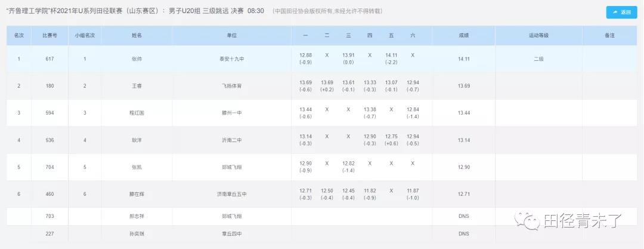
Task: Click the 12.71 value in the 成绩 column
Action: click(464, 194)
